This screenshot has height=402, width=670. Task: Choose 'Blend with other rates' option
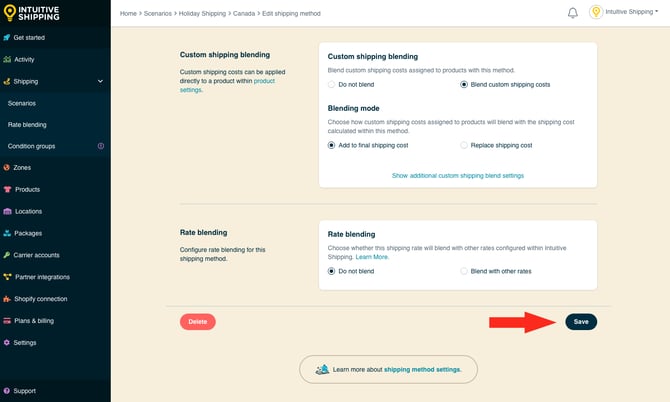pyautogui.click(x=464, y=271)
